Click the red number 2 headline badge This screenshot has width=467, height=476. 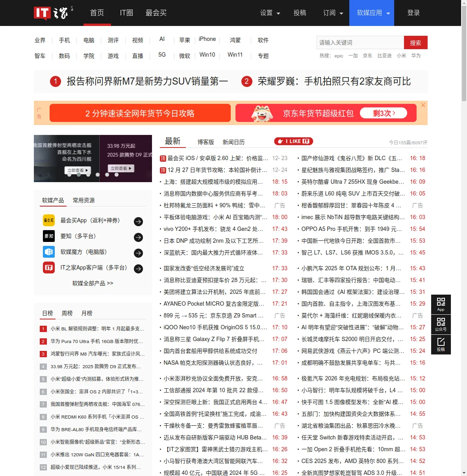point(246,81)
